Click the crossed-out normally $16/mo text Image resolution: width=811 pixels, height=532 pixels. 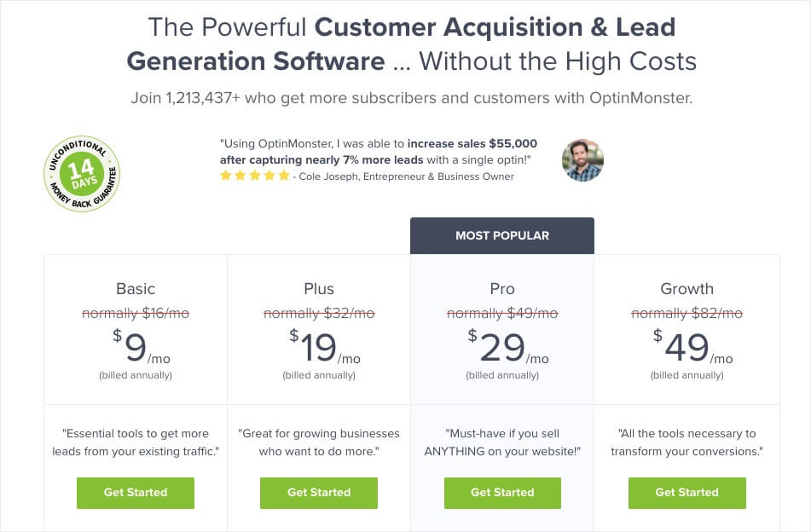136,313
